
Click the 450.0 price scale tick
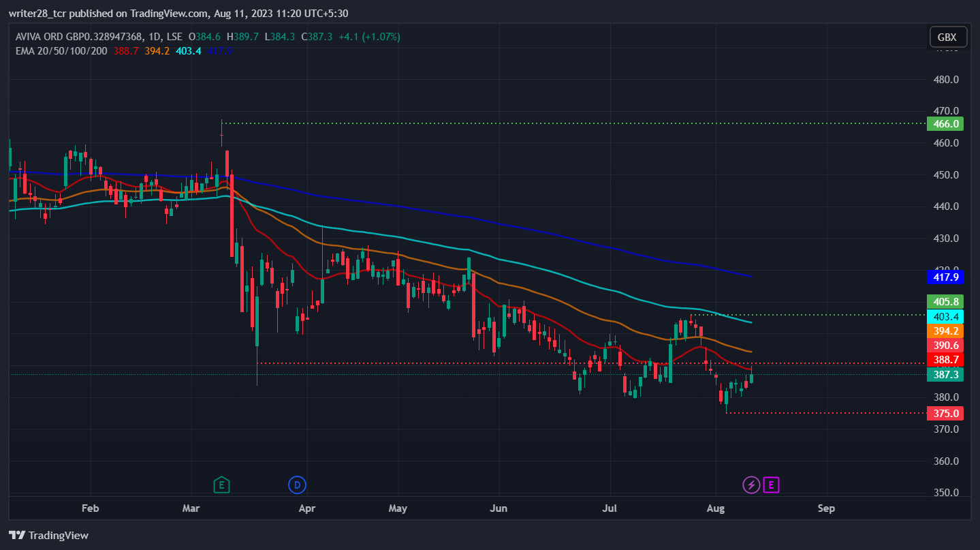945,174
